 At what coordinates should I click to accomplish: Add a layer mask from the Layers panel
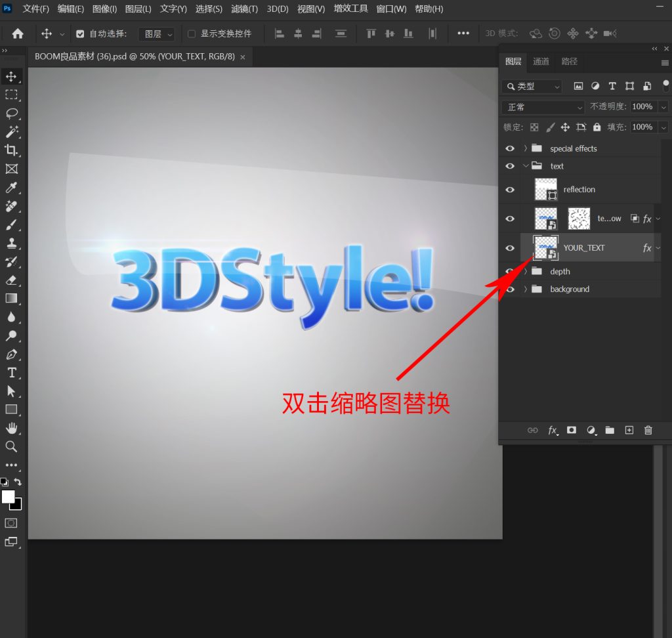(571, 430)
